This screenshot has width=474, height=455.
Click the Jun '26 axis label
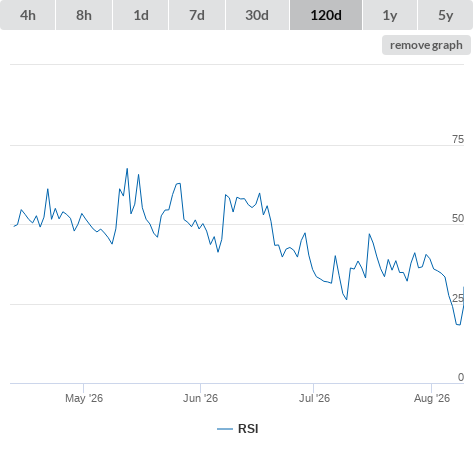point(200,398)
